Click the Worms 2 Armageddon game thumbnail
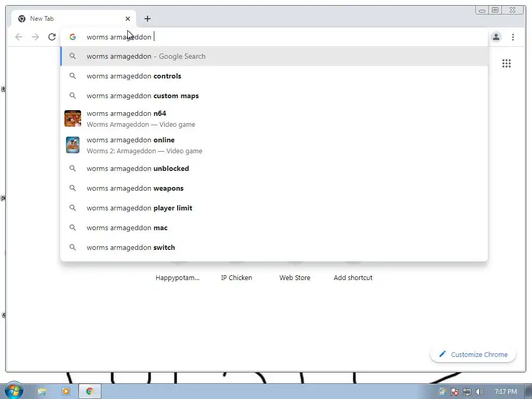Screen dimensions: 532x399 (73, 145)
